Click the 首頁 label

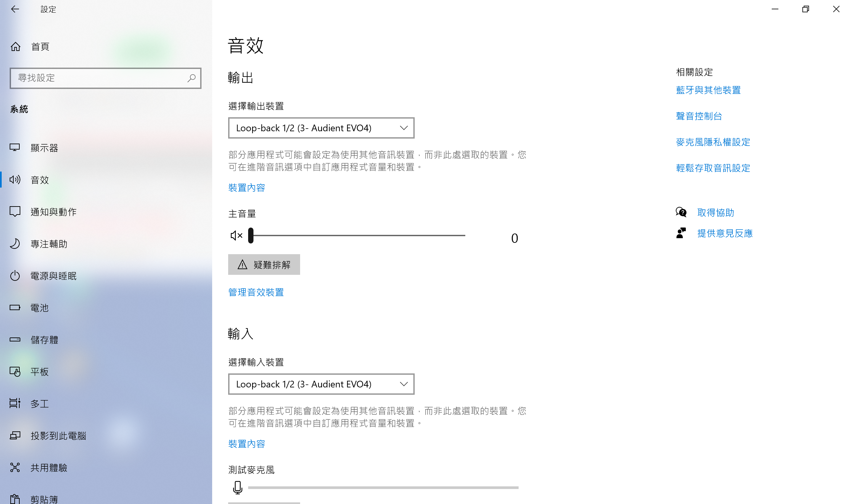pyautogui.click(x=40, y=47)
